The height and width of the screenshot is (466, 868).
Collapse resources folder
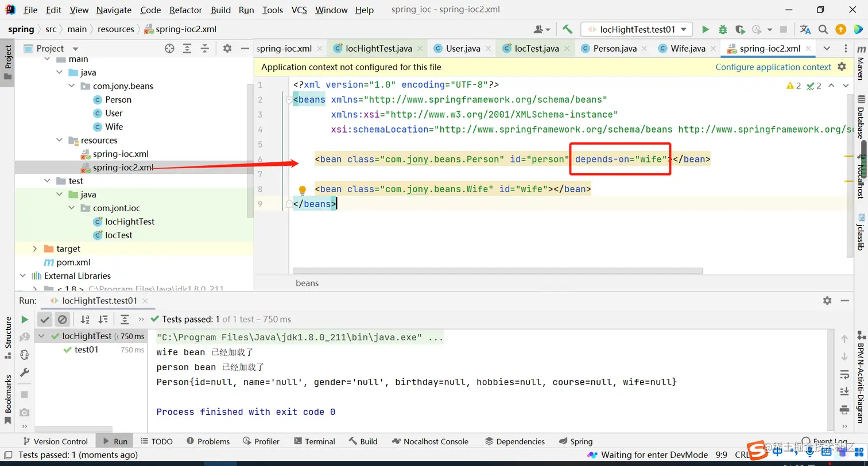[60, 141]
